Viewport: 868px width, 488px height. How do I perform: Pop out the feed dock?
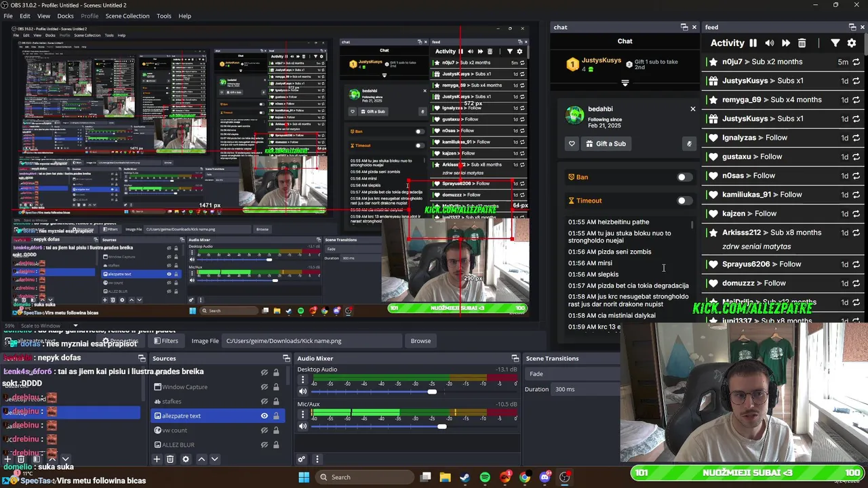coord(852,27)
